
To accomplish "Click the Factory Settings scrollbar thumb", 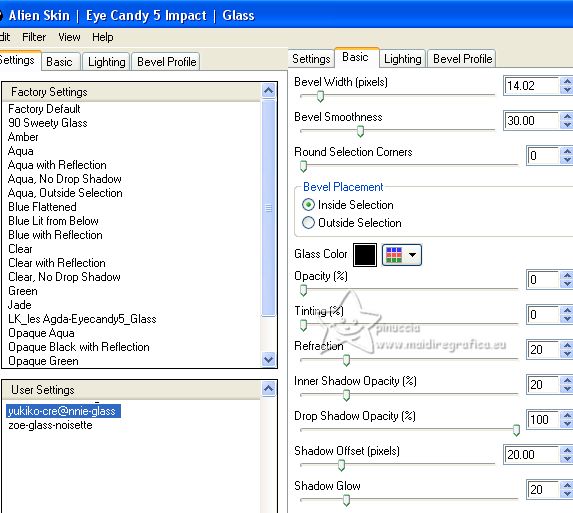I will coord(269,208).
